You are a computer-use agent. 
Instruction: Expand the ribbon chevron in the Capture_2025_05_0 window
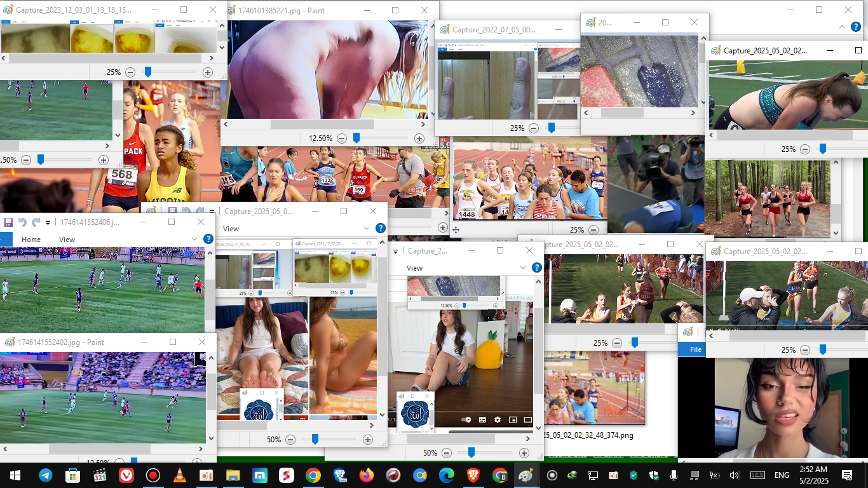tap(366, 228)
